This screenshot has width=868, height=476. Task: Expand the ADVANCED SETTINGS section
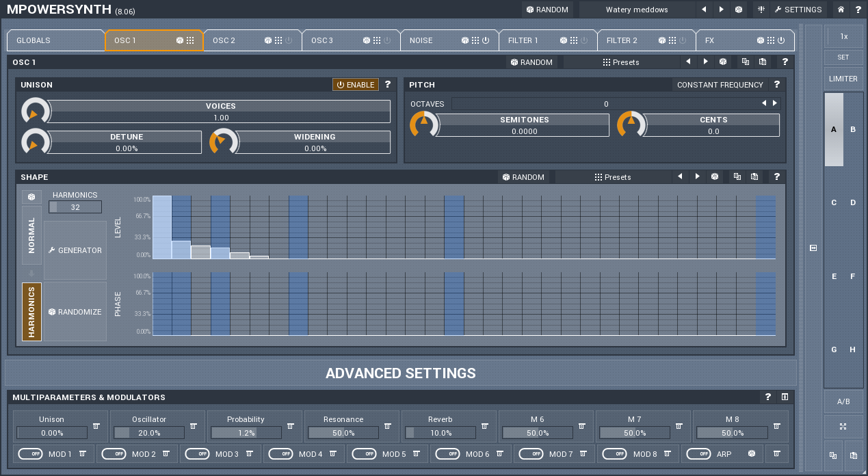point(400,373)
